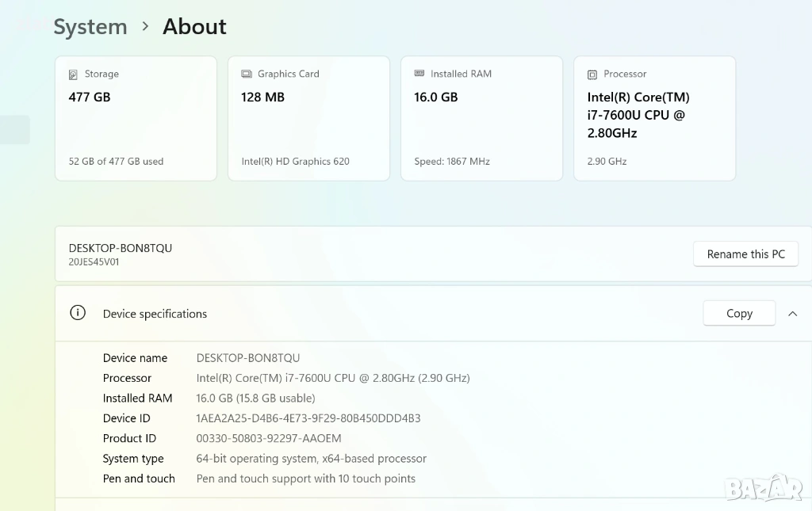Go back to System via breadcrumb
The image size is (812, 511).
pyautogui.click(x=90, y=27)
